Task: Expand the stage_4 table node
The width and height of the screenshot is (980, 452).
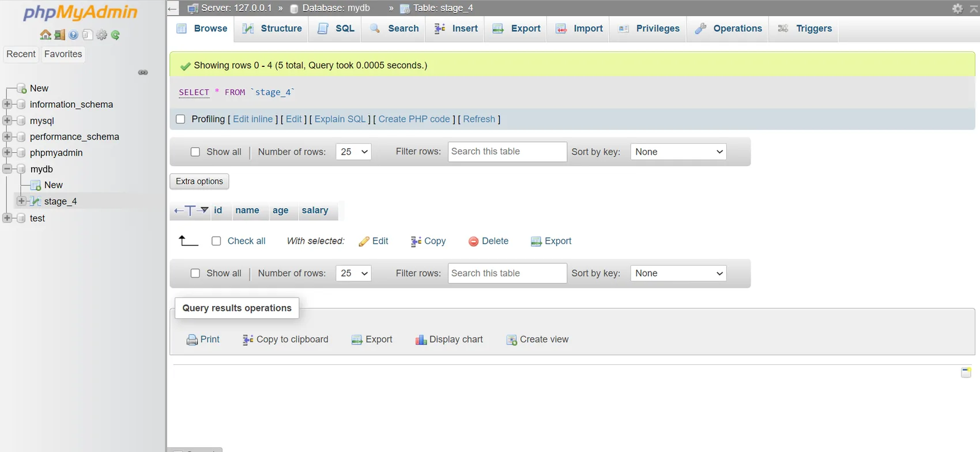Action: (x=21, y=201)
